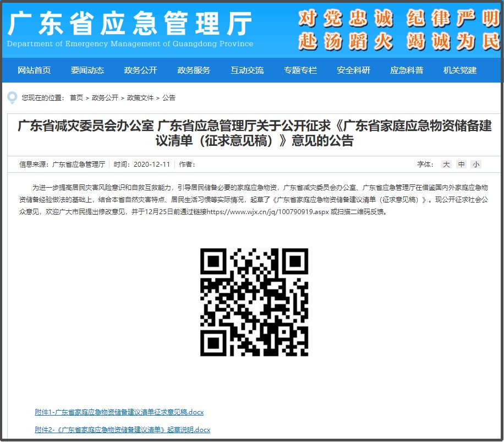Open the 网站首页 navigation item

coord(34,70)
